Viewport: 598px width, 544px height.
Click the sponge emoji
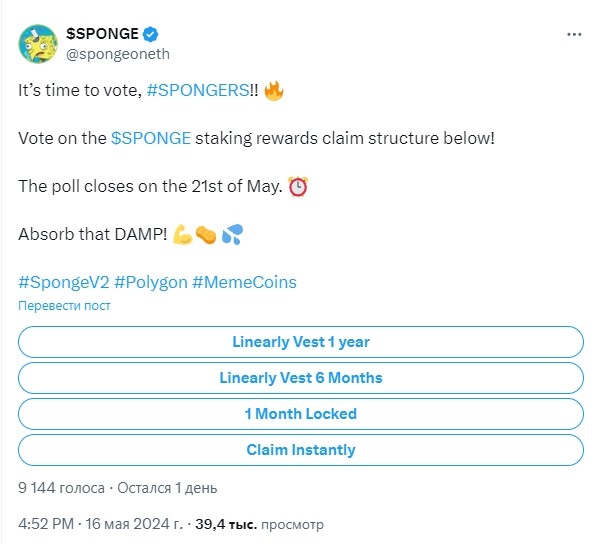(206, 235)
